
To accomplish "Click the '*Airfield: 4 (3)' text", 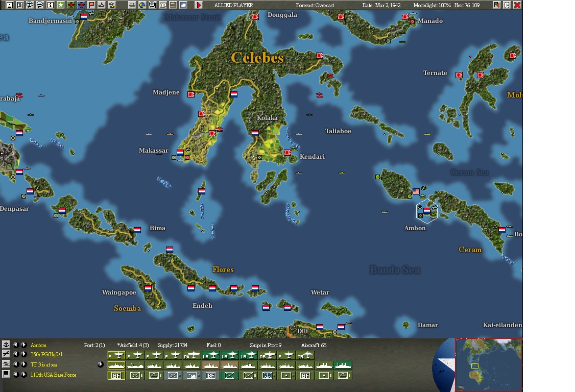I will pyautogui.click(x=133, y=345).
